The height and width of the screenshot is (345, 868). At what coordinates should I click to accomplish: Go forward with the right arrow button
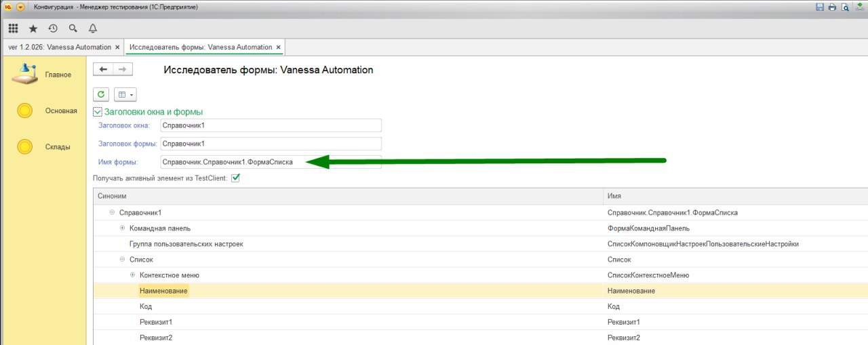pos(123,69)
